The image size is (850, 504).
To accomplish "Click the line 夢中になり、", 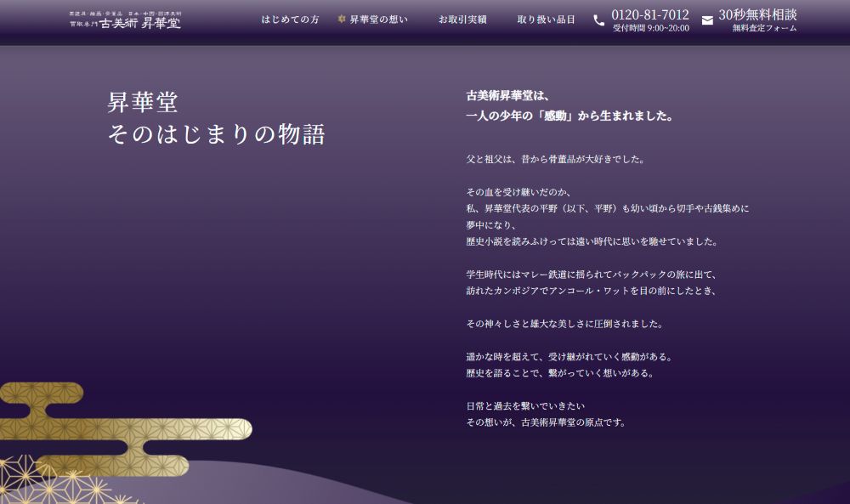I will tap(491, 225).
